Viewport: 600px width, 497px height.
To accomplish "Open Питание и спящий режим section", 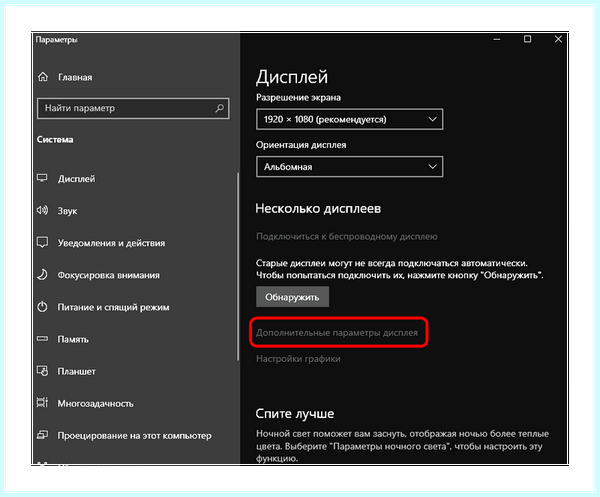I will click(x=113, y=307).
